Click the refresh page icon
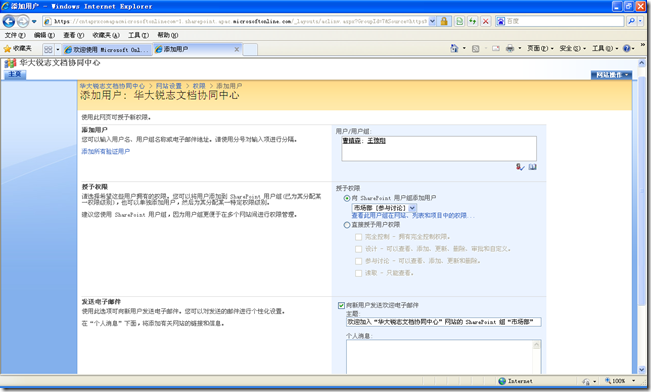 pos(472,21)
